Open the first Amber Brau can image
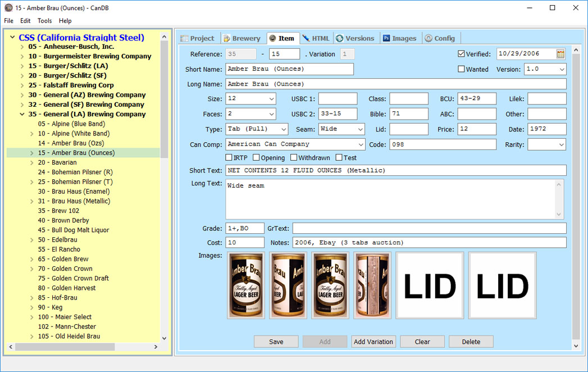 [x=246, y=285]
